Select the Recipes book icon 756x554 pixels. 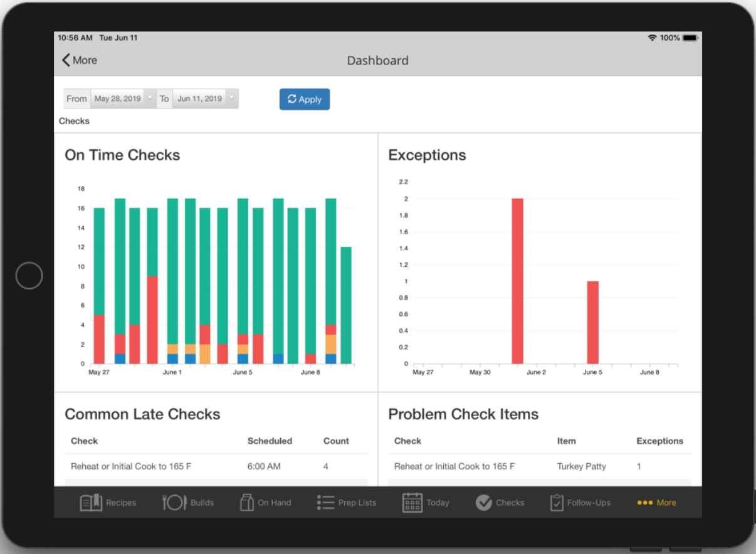[92, 502]
